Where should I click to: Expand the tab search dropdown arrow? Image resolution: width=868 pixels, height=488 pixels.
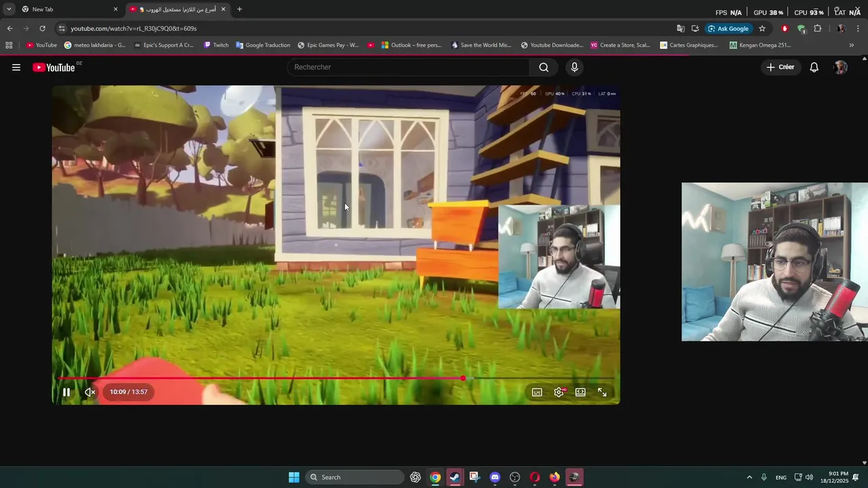tap(9, 9)
